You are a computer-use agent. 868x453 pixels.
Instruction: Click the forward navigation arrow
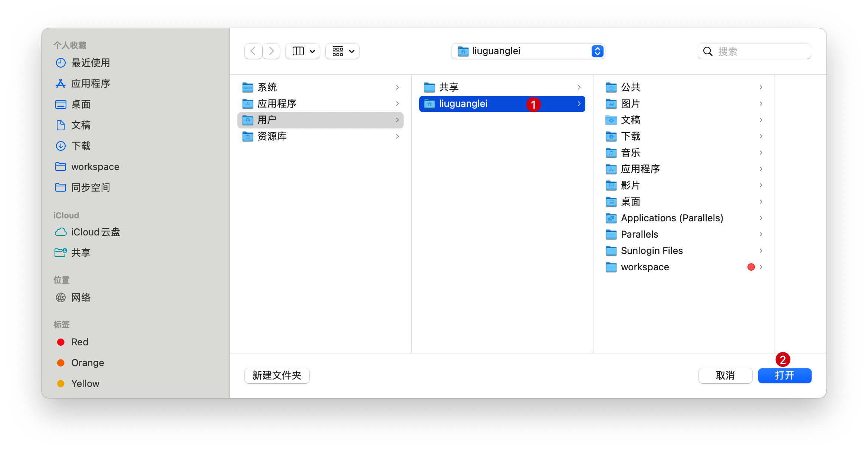coord(272,51)
